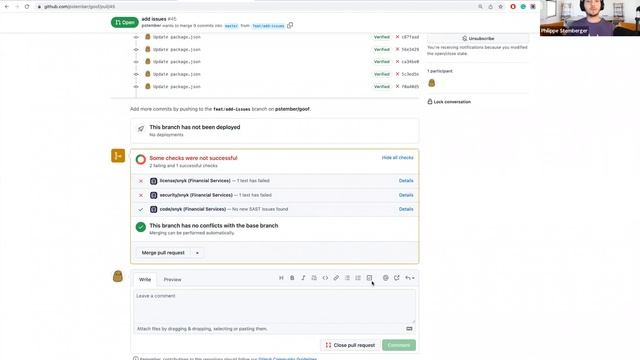640x360 pixels.
Task: Insert a quote in the comment
Action: (x=314, y=278)
